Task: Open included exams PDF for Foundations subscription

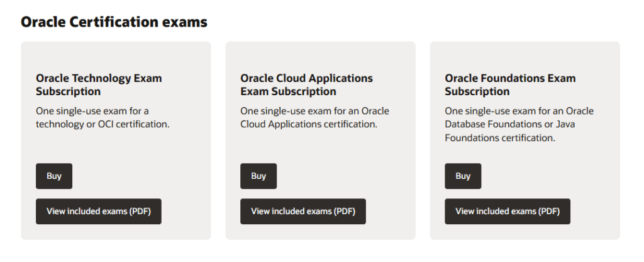Action: tap(508, 212)
